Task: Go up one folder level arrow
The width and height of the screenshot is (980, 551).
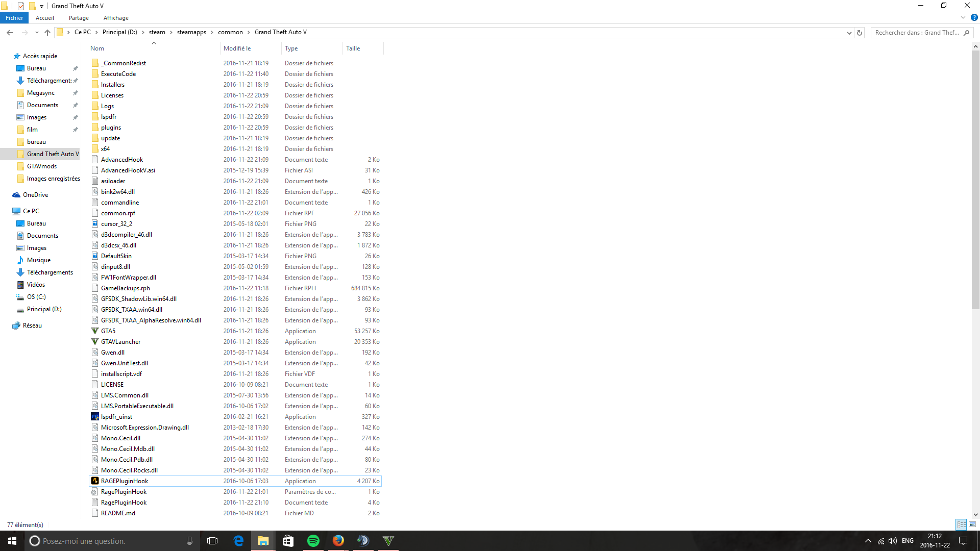Action: tap(47, 33)
